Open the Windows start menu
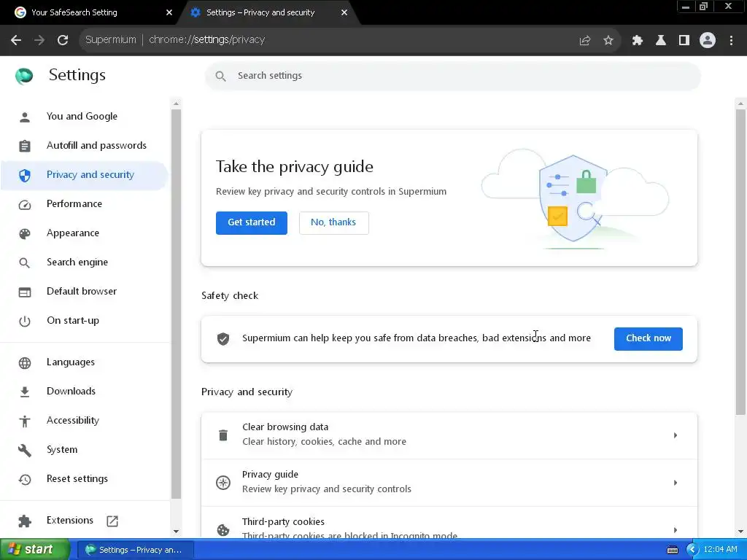 click(34, 550)
